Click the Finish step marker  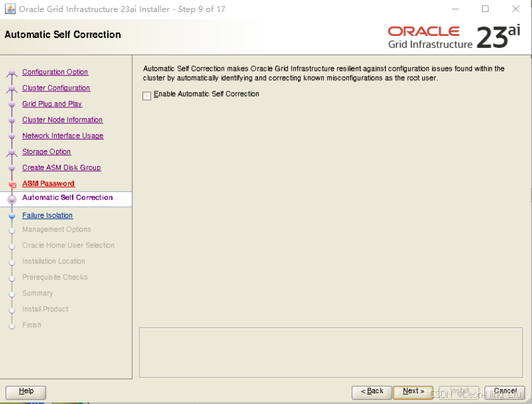[x=12, y=326]
